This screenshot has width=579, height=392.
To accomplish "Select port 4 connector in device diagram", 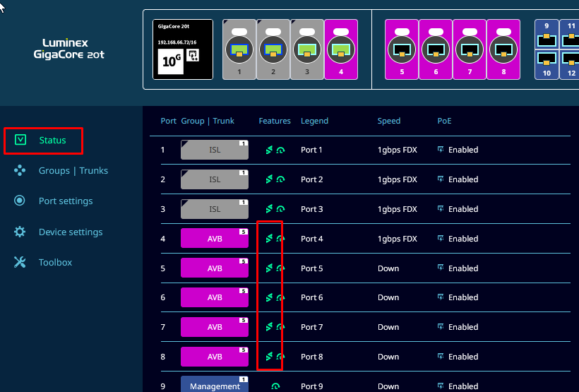I will [341, 49].
